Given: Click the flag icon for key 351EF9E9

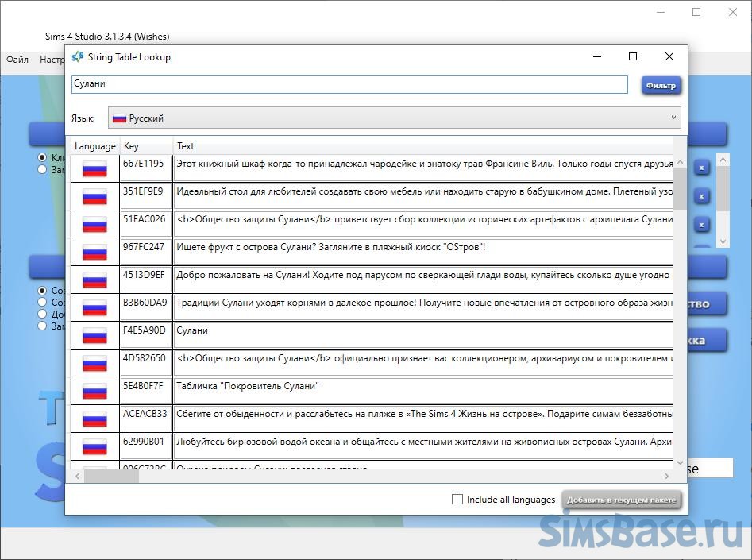Looking at the screenshot, I should pos(94,196).
